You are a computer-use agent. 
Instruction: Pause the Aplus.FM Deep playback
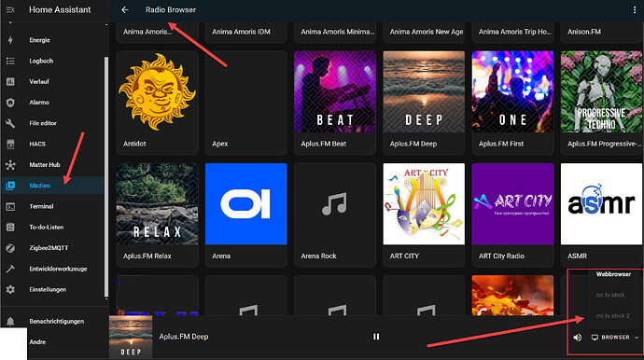pos(376,337)
